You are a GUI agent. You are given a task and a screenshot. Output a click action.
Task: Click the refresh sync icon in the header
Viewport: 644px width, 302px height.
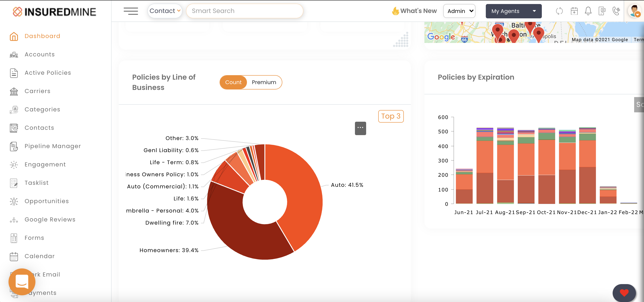560,11
